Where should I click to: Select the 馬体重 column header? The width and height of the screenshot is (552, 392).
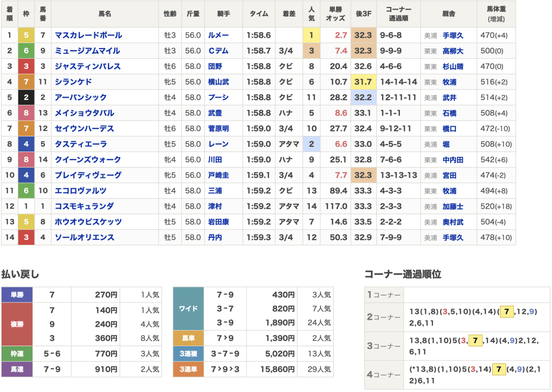pos(496,13)
